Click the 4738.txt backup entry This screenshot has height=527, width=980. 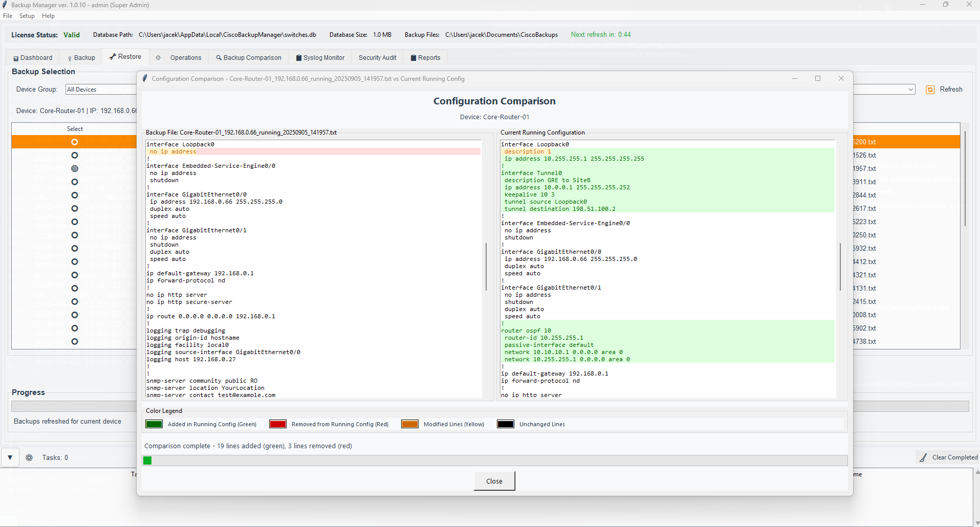coord(864,341)
